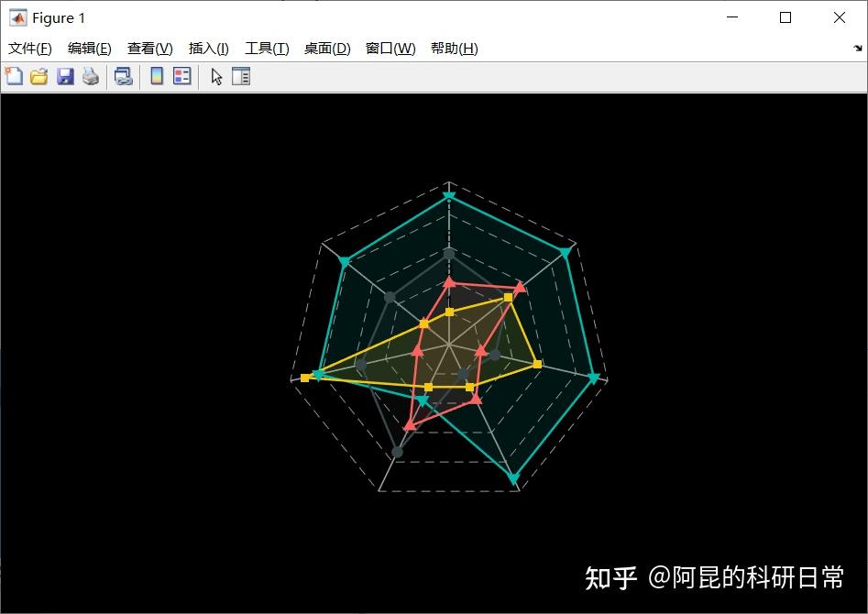Open the 工具(T) menu
Viewport: 868px width, 614px height.
(267, 49)
